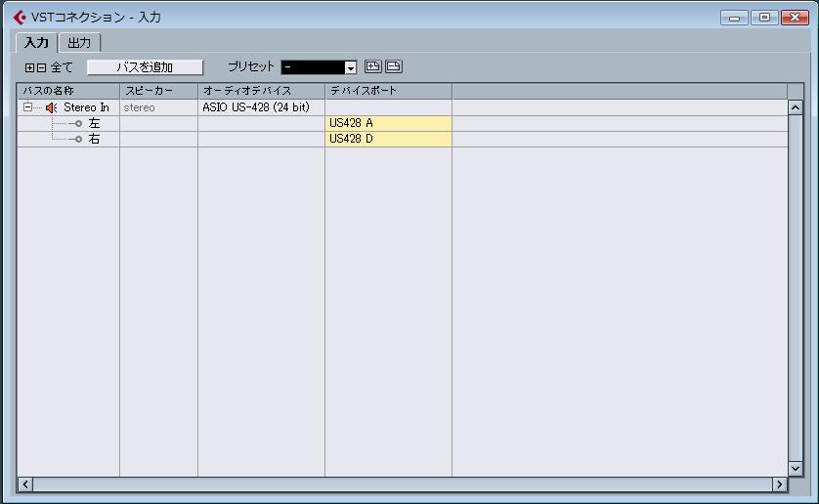Expand all buses with the plus icon
Screen dimensions: 819x504
(x=29, y=67)
